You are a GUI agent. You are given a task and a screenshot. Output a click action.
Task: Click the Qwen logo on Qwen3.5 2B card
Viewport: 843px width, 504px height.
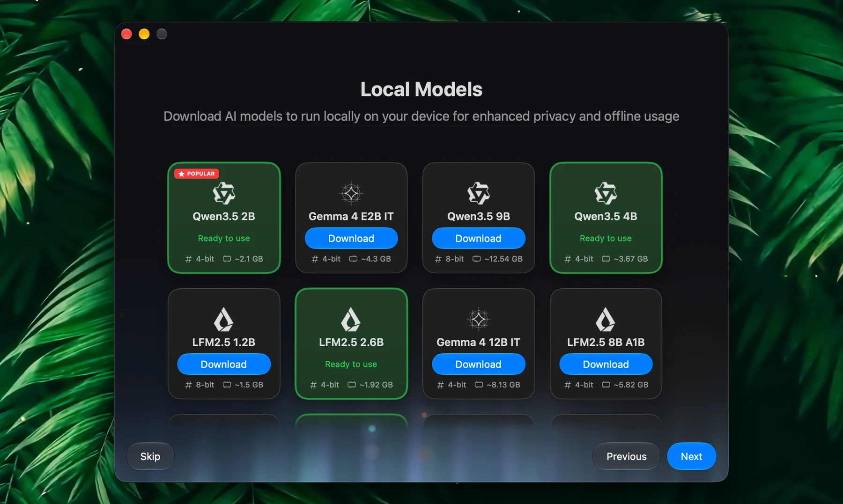(224, 193)
